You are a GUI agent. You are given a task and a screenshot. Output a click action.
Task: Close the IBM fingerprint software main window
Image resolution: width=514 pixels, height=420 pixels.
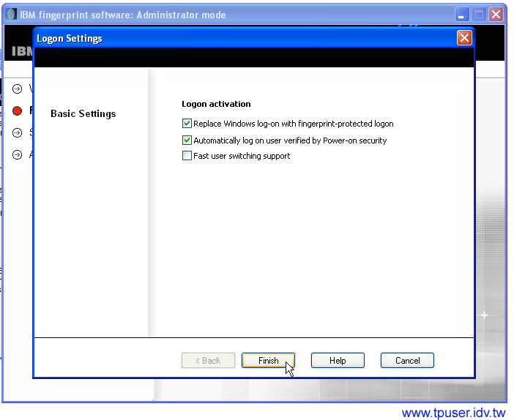[x=496, y=15]
